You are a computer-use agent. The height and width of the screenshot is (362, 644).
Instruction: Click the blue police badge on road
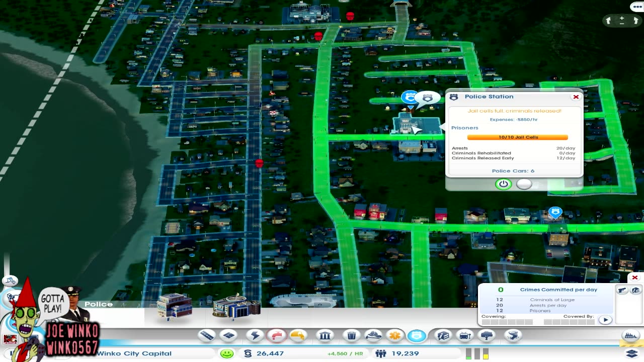pyautogui.click(x=555, y=213)
